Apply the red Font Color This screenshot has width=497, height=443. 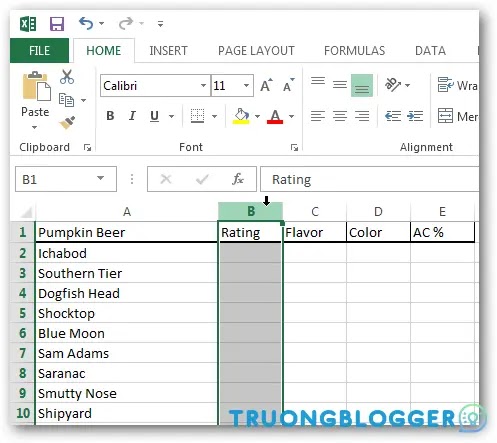tap(275, 116)
